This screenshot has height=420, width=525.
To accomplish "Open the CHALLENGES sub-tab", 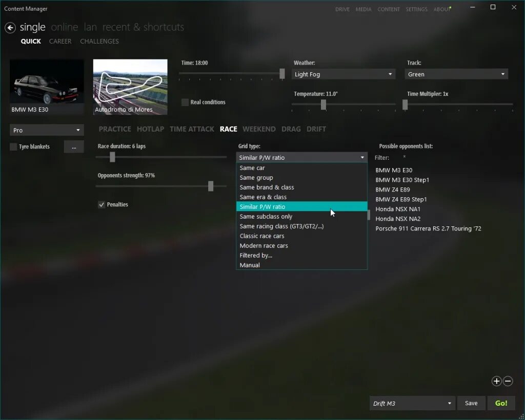I will [x=99, y=41].
